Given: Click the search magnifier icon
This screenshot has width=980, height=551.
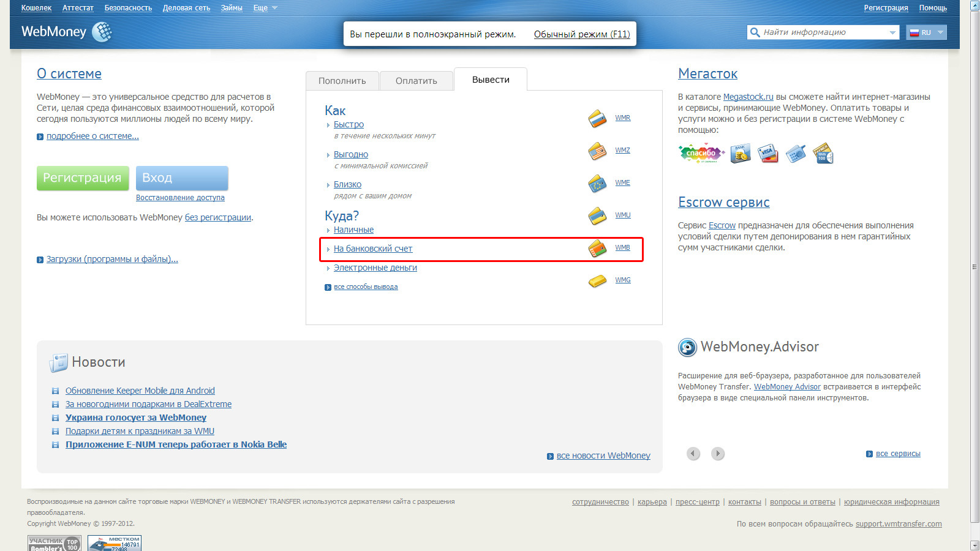Looking at the screenshot, I should (x=755, y=32).
